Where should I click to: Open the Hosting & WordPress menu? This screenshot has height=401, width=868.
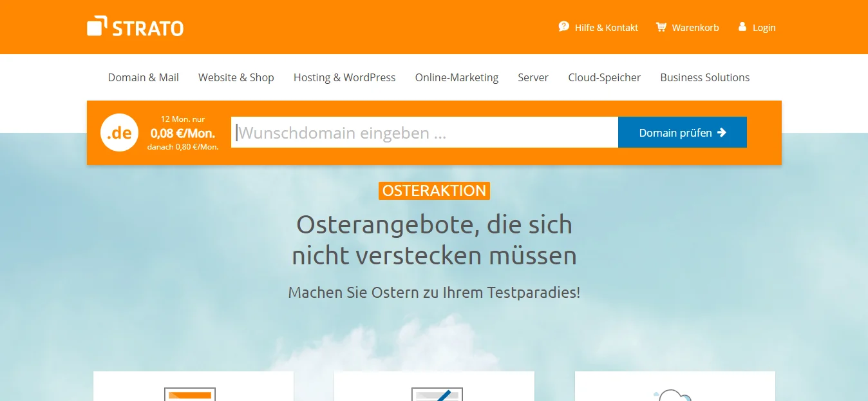[x=344, y=77]
